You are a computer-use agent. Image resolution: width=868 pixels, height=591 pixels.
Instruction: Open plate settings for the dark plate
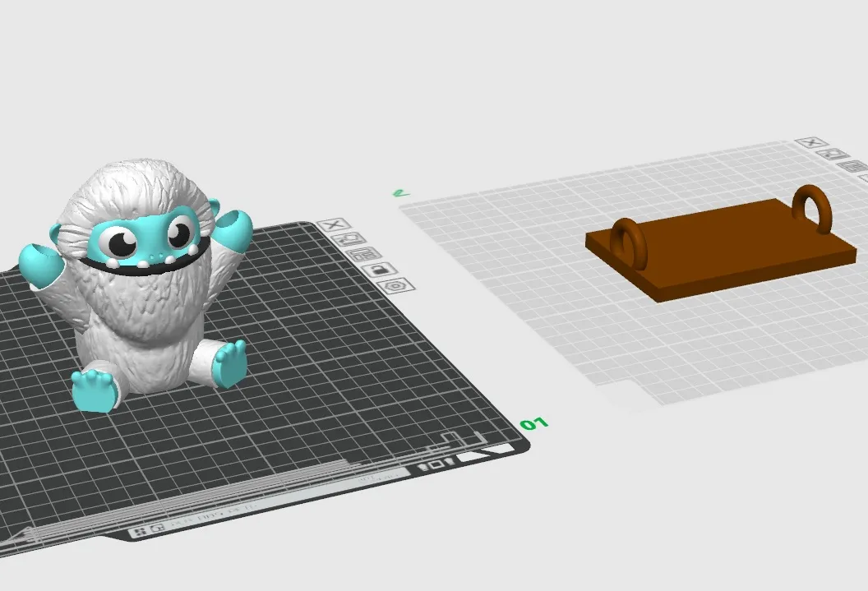click(395, 285)
